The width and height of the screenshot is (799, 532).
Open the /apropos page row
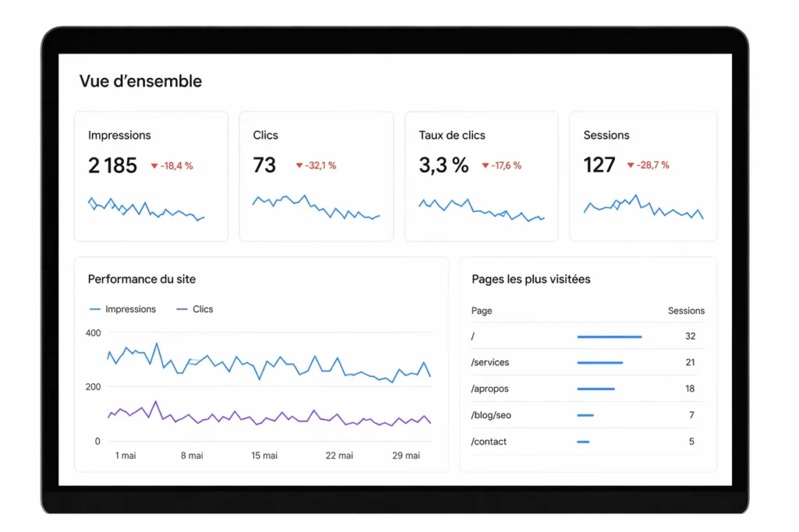(x=588, y=388)
